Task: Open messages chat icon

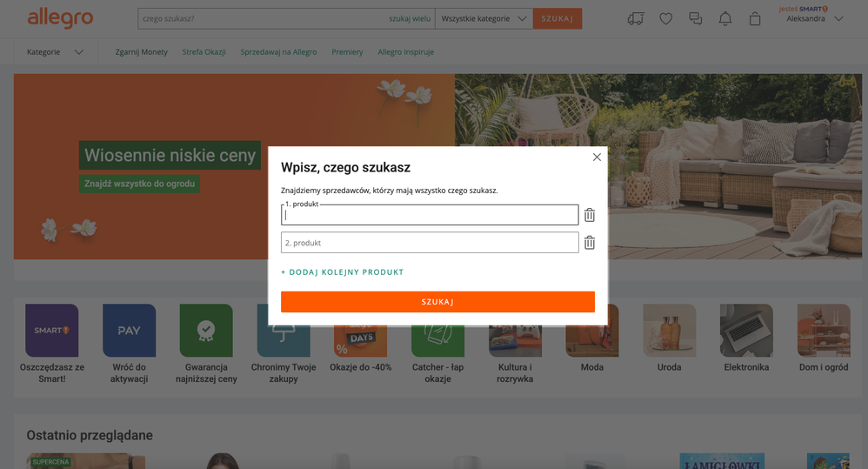Action: pos(695,19)
